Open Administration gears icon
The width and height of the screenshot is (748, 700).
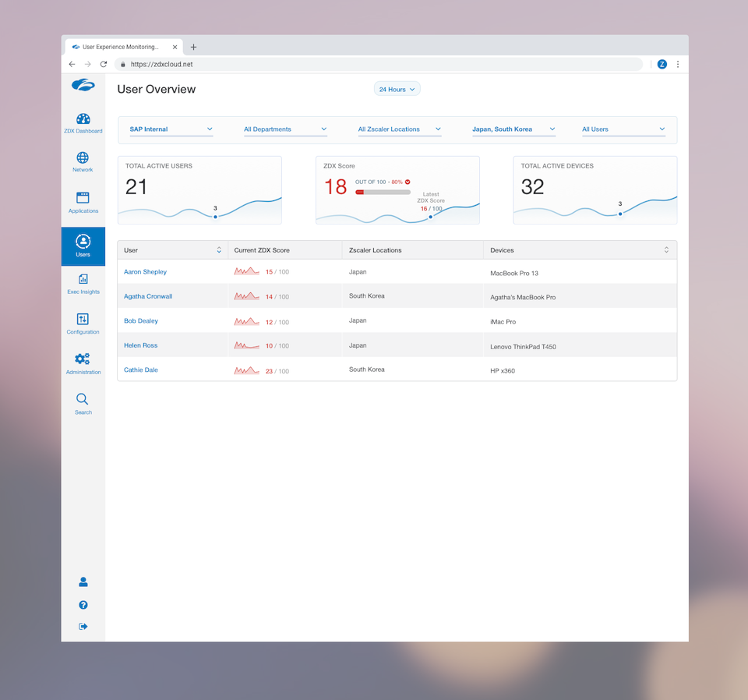pyautogui.click(x=82, y=359)
